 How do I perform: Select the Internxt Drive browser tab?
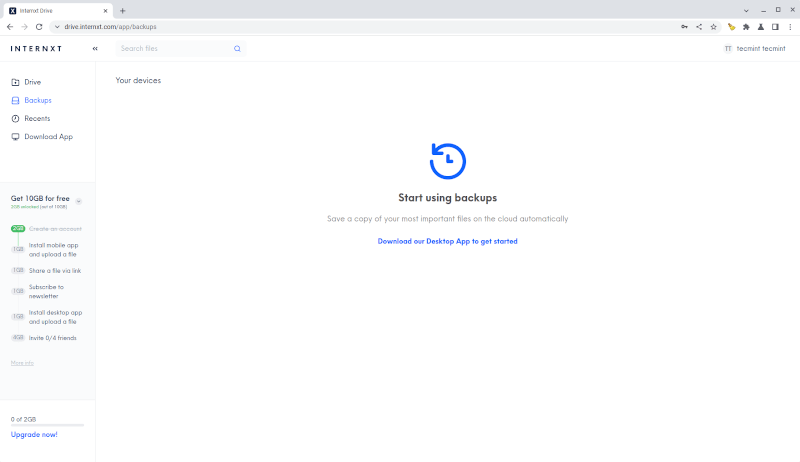pos(59,11)
